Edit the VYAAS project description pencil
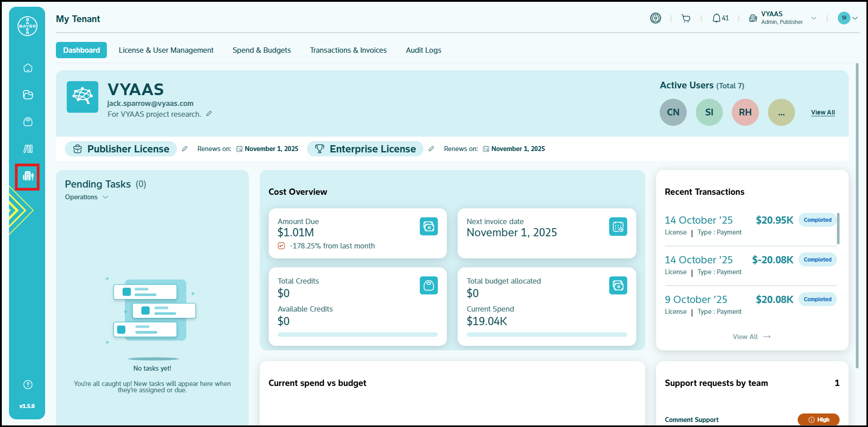Image resolution: width=868 pixels, height=427 pixels. coord(209,114)
